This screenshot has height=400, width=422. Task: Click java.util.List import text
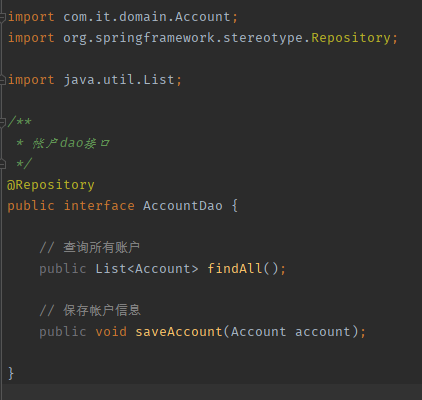tap(119, 80)
